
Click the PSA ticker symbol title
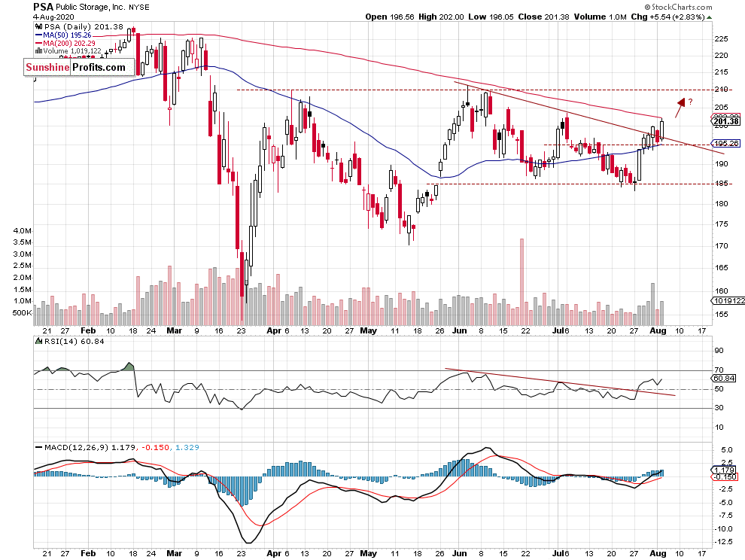tap(43, 7)
